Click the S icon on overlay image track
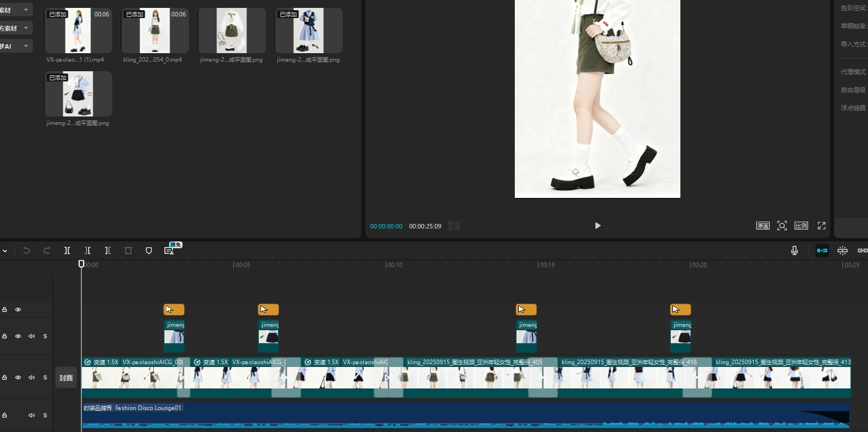This screenshot has height=432, width=868. (45, 336)
